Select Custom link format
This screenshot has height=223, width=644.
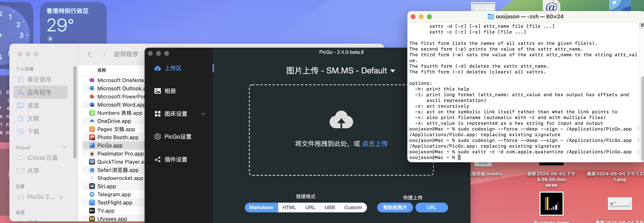(x=353, y=208)
